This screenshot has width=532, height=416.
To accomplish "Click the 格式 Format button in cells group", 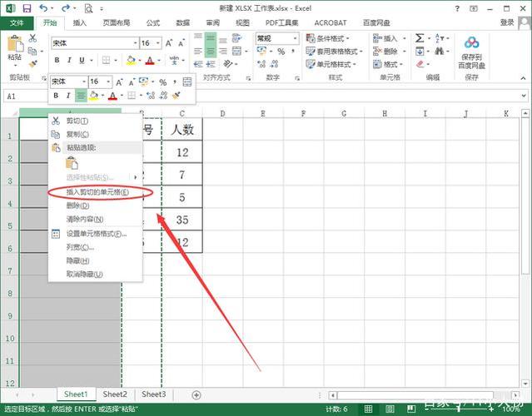I will point(389,64).
